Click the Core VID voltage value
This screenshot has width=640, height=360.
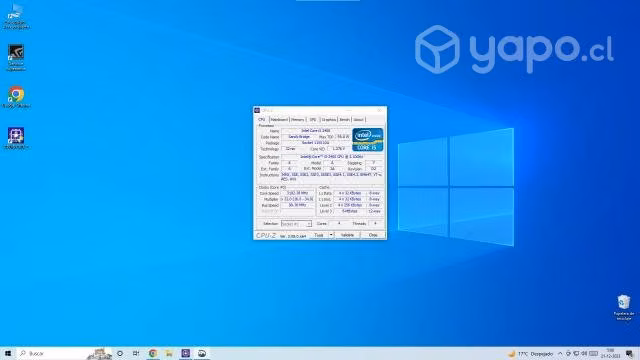338,149
